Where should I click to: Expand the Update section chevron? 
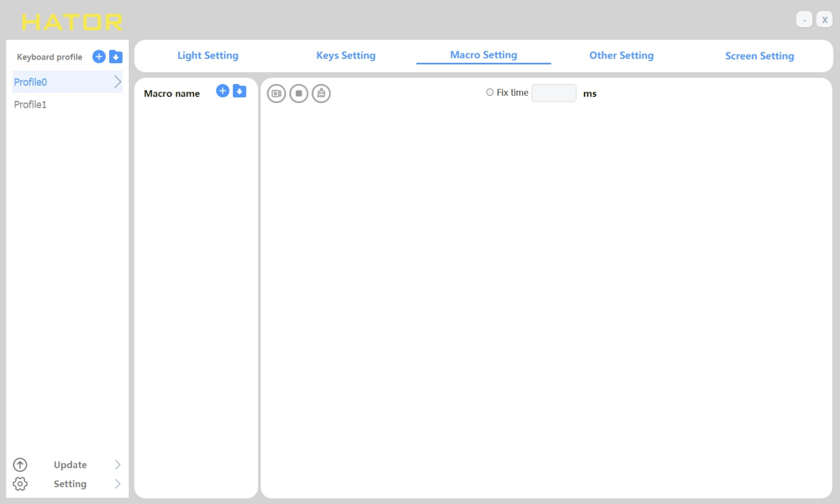click(x=118, y=465)
